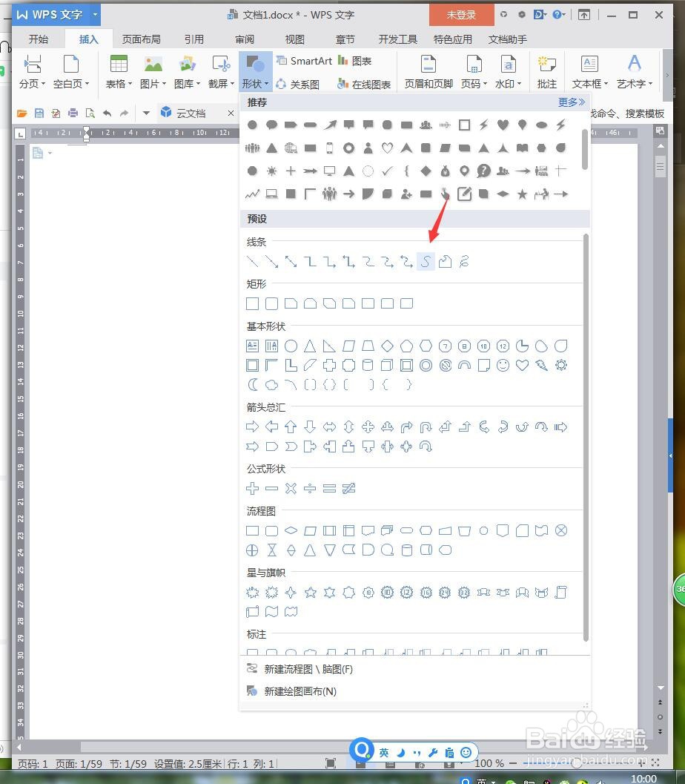Open the picture (图片) dropdown
This screenshot has height=784, width=685.
click(x=153, y=73)
